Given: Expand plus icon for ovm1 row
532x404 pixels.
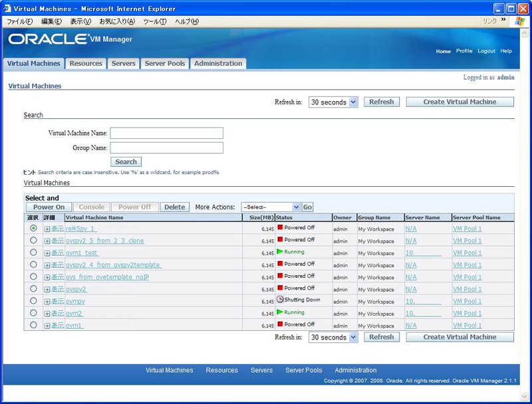Looking at the screenshot, I should click(x=47, y=326).
